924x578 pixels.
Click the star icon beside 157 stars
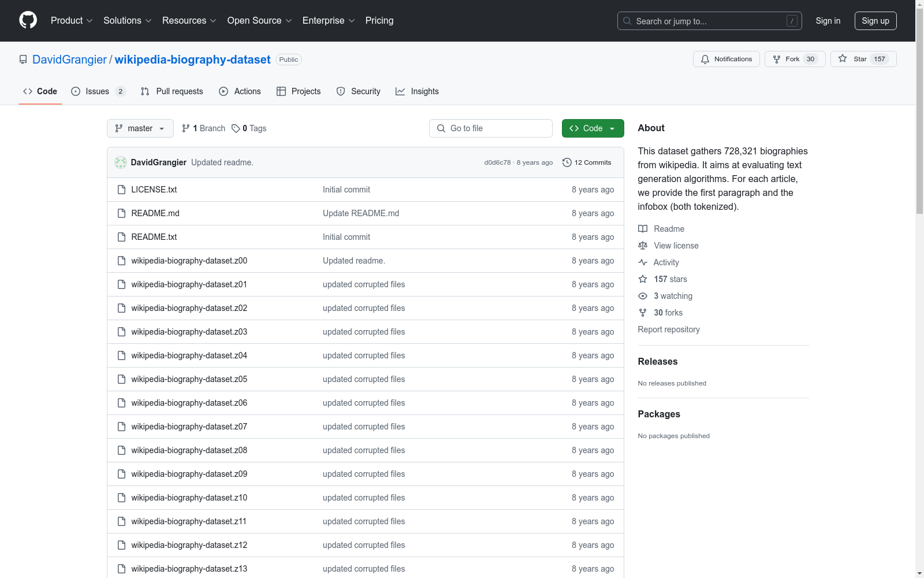tap(643, 279)
